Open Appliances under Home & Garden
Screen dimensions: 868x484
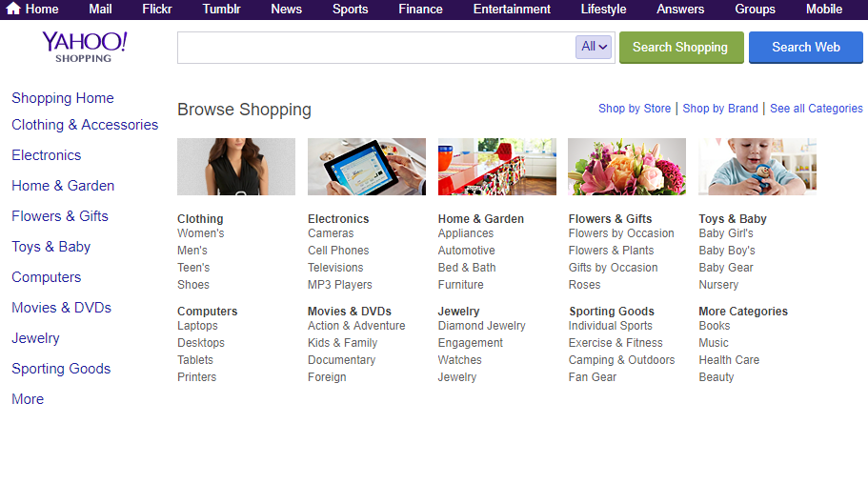[x=466, y=233]
